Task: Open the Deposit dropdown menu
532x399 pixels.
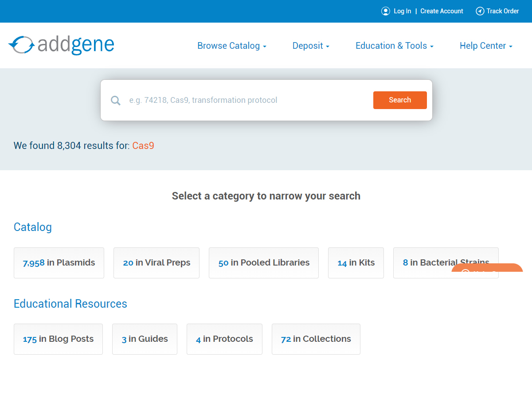Action: [311, 46]
